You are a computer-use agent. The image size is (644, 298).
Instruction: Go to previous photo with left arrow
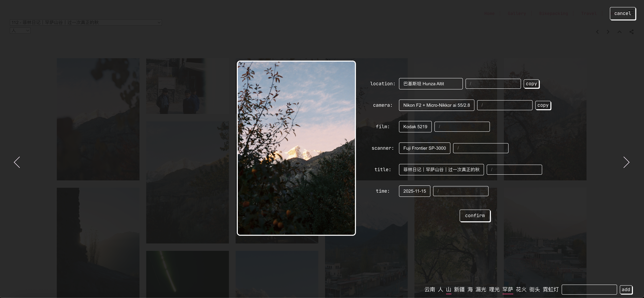[x=17, y=162]
